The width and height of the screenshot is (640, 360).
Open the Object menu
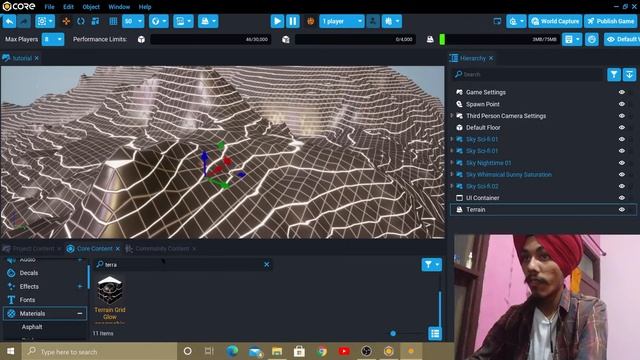[91, 7]
